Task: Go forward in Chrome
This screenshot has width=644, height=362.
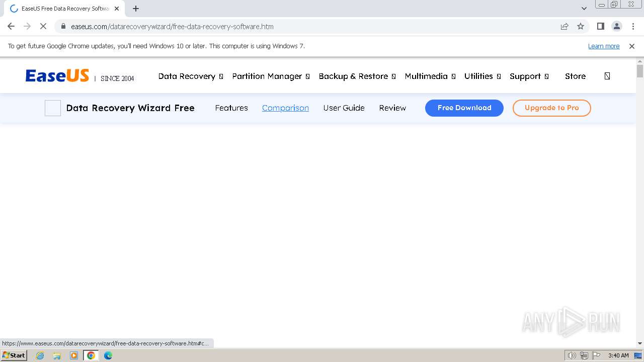Action: point(27,26)
